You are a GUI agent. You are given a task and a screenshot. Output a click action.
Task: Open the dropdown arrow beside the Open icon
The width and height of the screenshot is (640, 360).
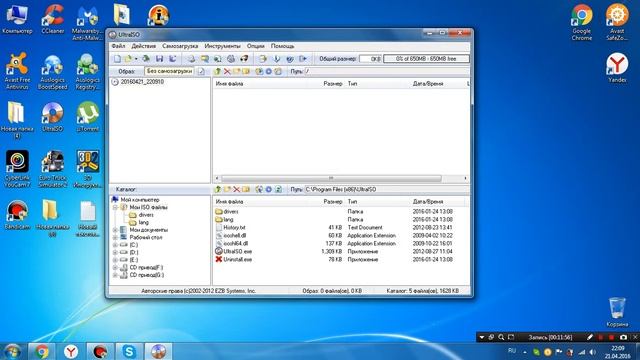(x=136, y=59)
